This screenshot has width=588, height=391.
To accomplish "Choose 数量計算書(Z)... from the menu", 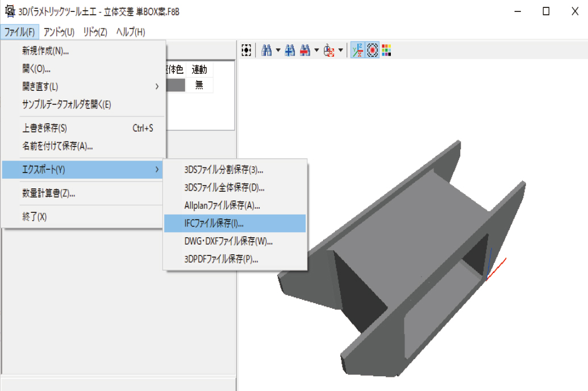I will point(84,194).
